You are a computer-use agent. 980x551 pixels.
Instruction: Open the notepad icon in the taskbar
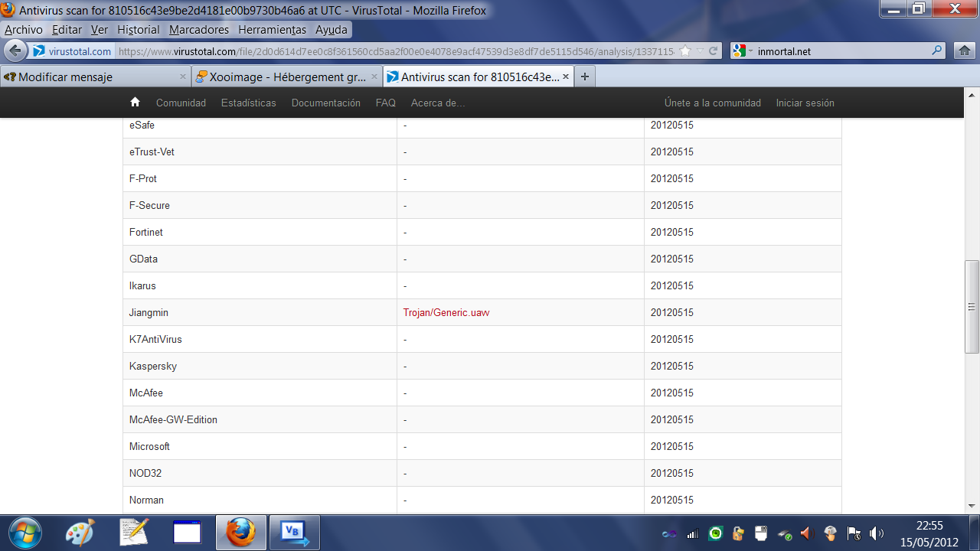[134, 533]
